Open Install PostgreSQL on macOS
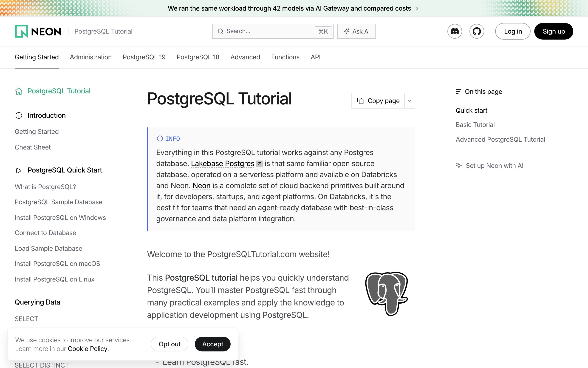Image resolution: width=588 pixels, height=368 pixels. click(57, 264)
